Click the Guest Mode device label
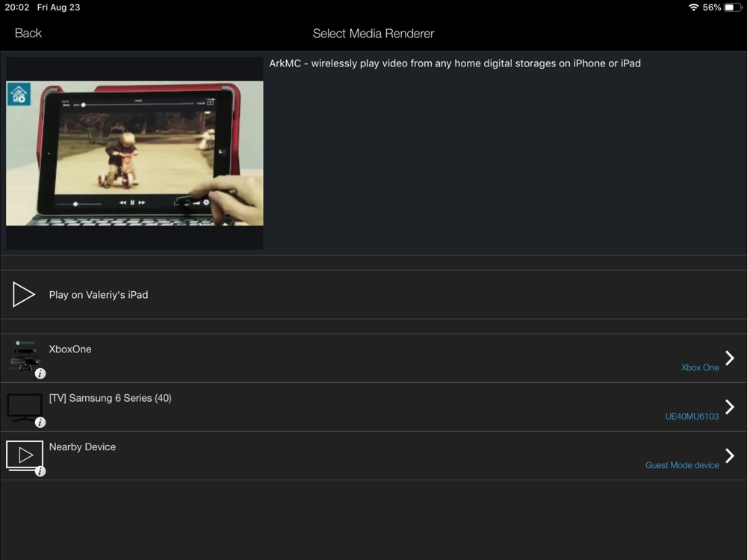 [682, 465]
